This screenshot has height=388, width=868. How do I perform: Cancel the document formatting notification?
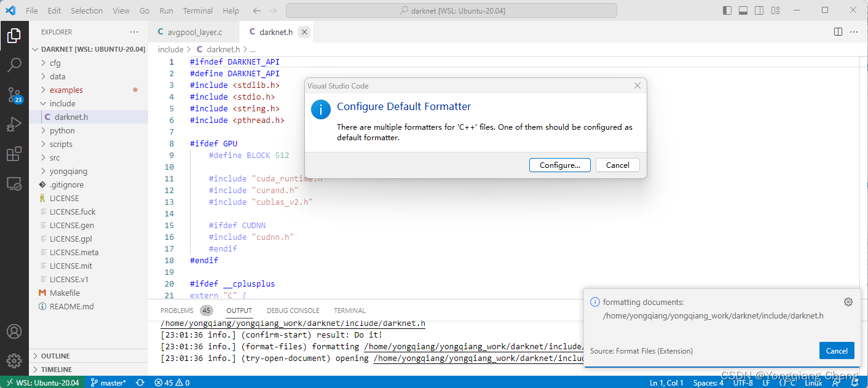(x=837, y=350)
